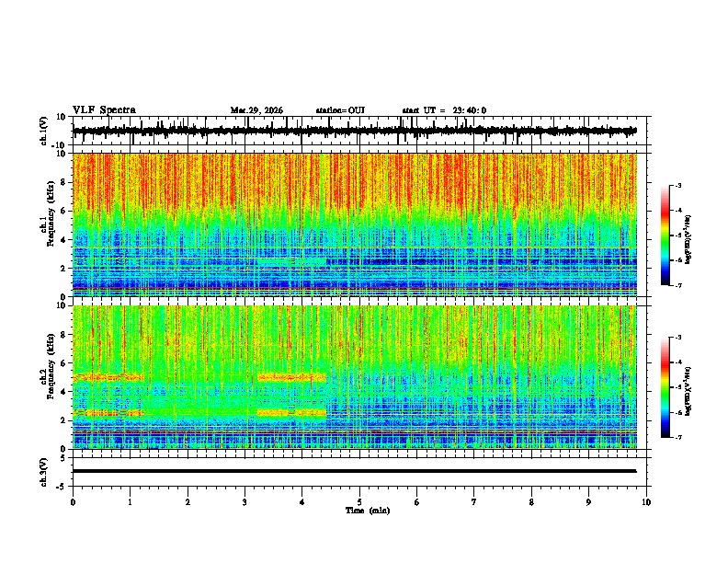Click the 5 kHz emission band near minute 4 in ch.2

click(291, 377)
